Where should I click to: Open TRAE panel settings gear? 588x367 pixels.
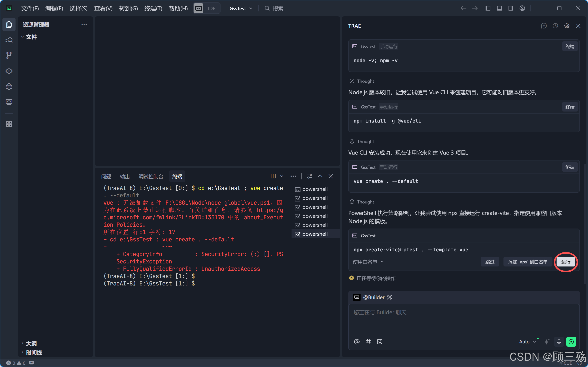pos(567,26)
